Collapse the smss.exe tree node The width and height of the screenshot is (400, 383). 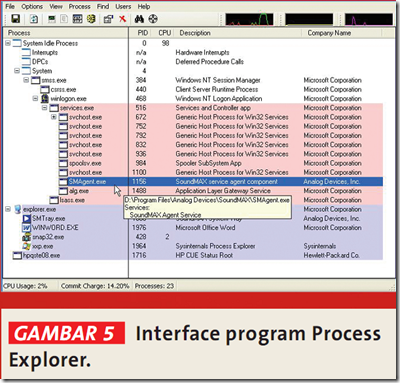point(26,80)
